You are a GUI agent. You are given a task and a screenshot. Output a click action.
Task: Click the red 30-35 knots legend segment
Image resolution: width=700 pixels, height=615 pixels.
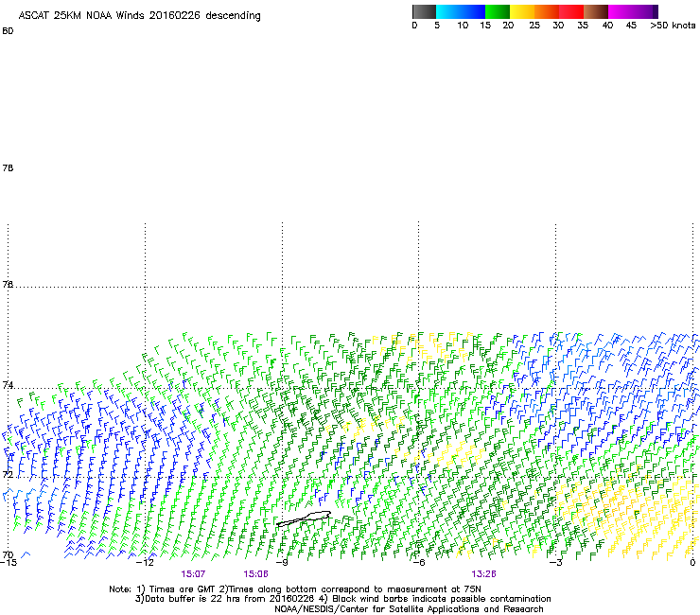571,11
